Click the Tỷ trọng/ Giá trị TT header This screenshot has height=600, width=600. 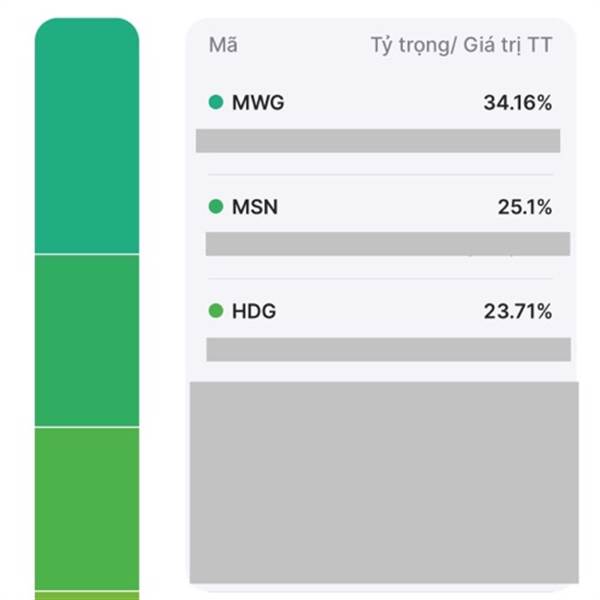[x=461, y=46]
